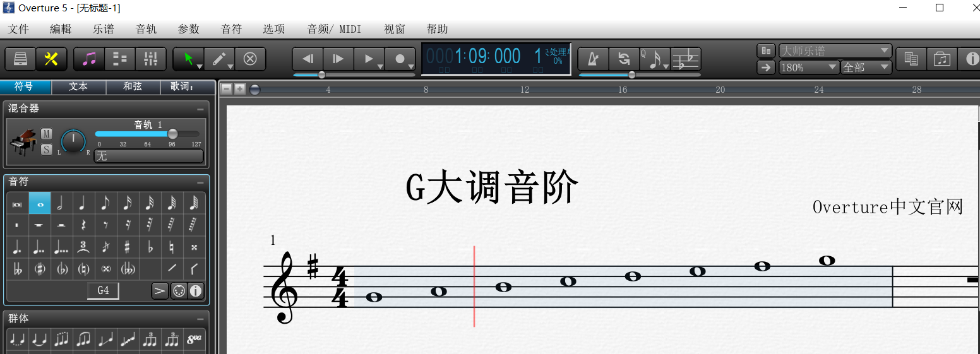Click the rewind one step transport button
The image size is (980, 354).
[308, 59]
